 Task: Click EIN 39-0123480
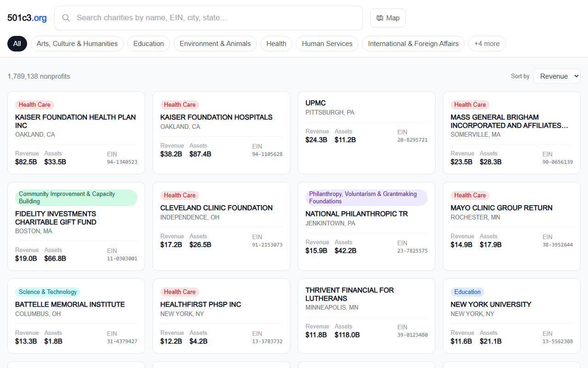click(413, 335)
